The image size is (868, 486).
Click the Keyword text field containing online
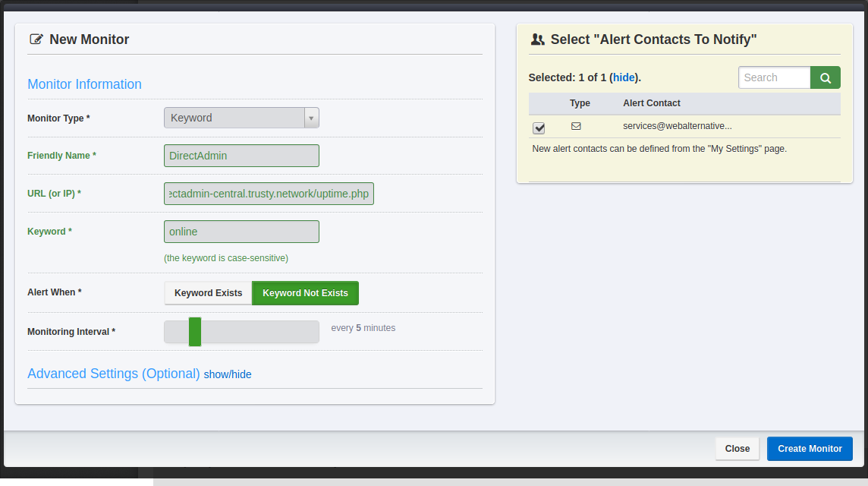(x=241, y=232)
